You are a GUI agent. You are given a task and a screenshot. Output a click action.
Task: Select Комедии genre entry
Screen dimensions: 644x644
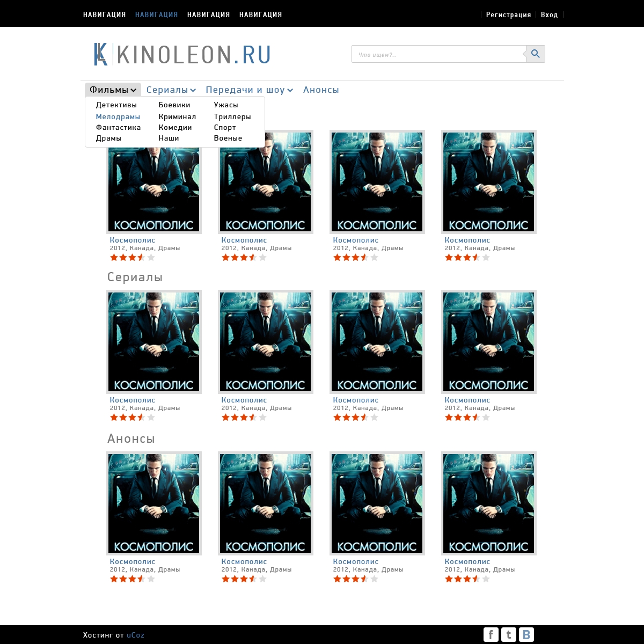tap(175, 127)
